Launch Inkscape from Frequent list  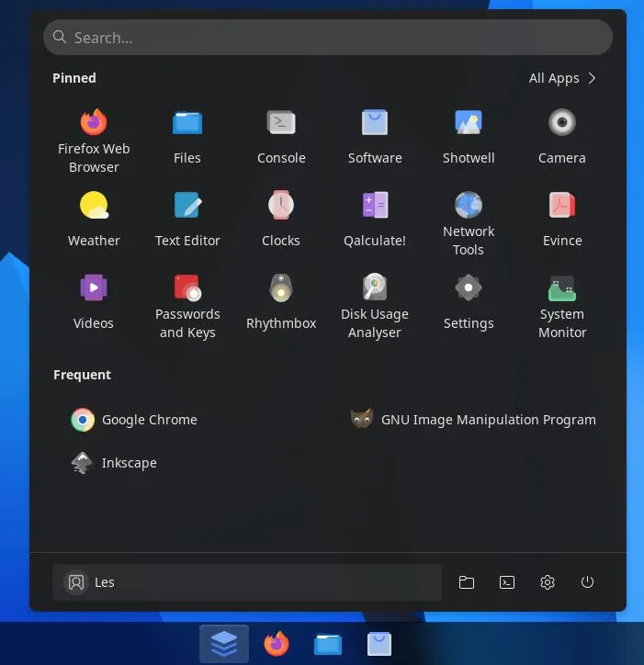(114, 463)
